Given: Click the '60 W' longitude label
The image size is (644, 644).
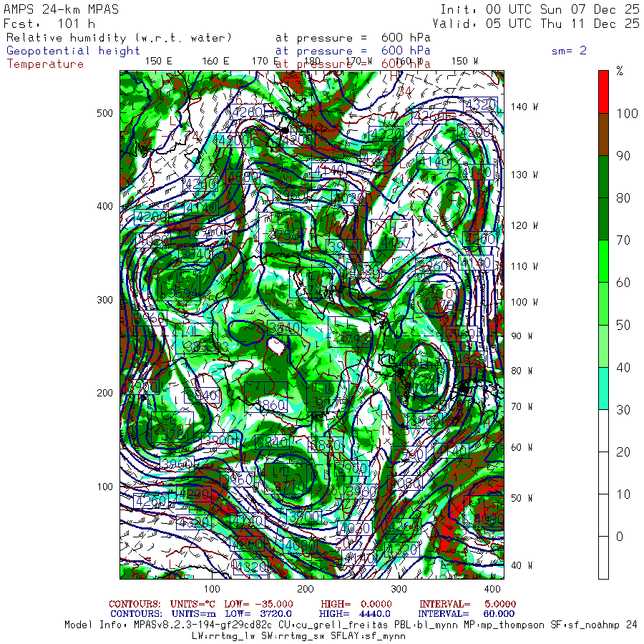Looking at the screenshot, I should tap(522, 447).
